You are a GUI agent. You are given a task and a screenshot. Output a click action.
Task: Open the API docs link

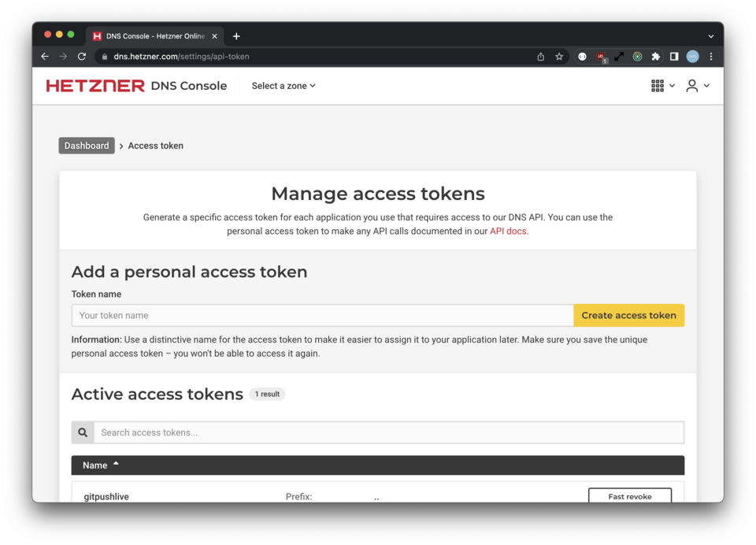[x=508, y=231]
